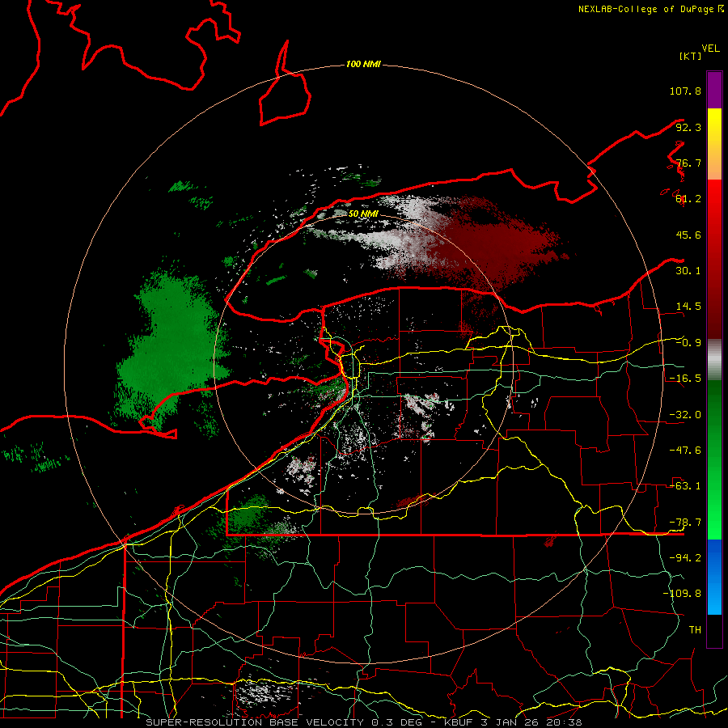Click the -63.1 velocity scale value
Image resolution: width=728 pixels, height=728 pixels.
(x=685, y=486)
